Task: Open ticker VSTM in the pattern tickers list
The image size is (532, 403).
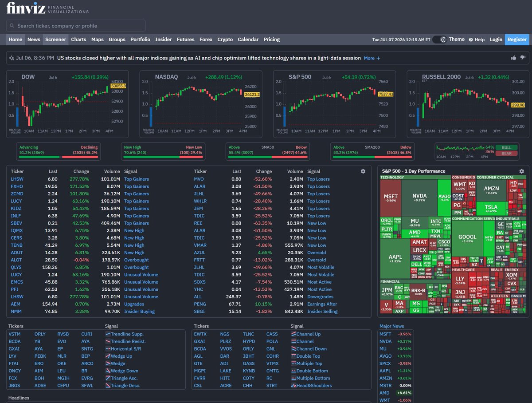Action: (x=15, y=334)
